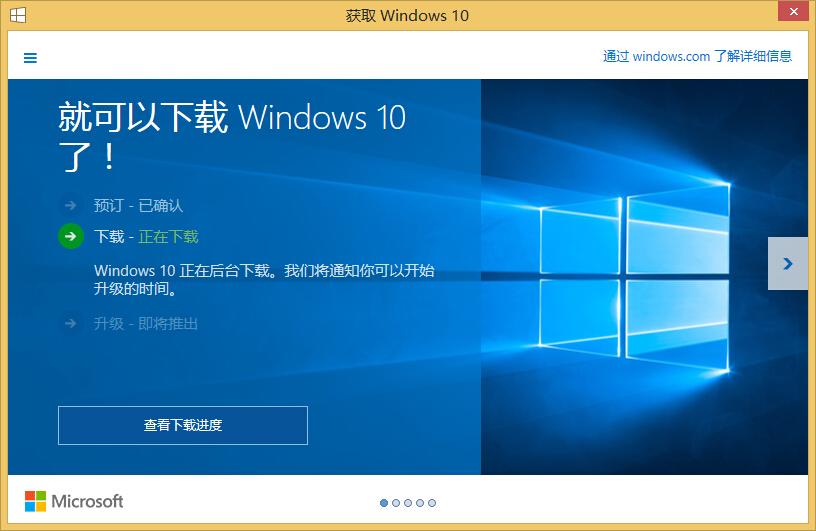Open the hamburger menu icon

coord(30,58)
